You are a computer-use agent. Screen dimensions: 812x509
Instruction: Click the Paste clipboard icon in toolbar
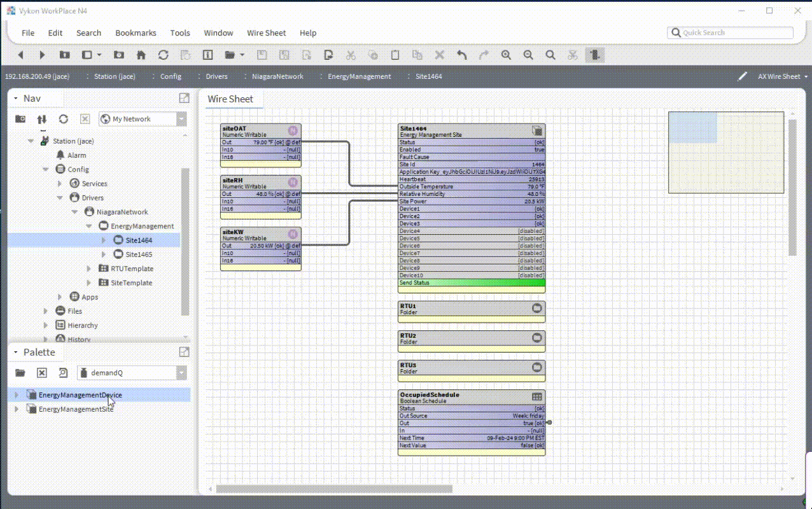[x=395, y=55]
